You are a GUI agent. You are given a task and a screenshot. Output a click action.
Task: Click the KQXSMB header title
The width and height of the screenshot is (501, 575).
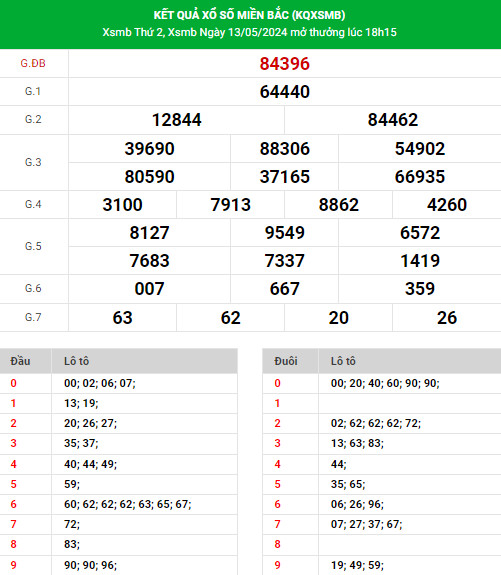[x=249, y=15]
